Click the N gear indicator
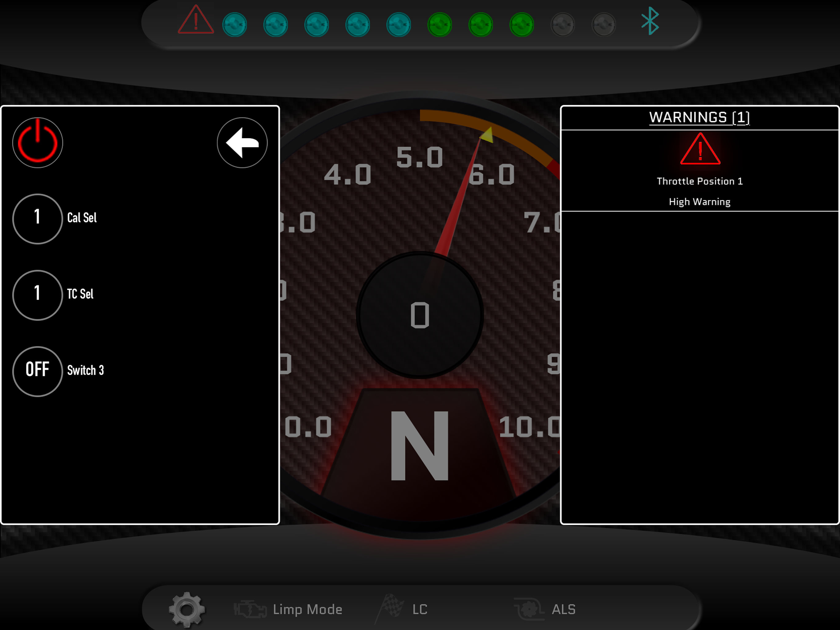The image size is (840, 630). [420, 446]
